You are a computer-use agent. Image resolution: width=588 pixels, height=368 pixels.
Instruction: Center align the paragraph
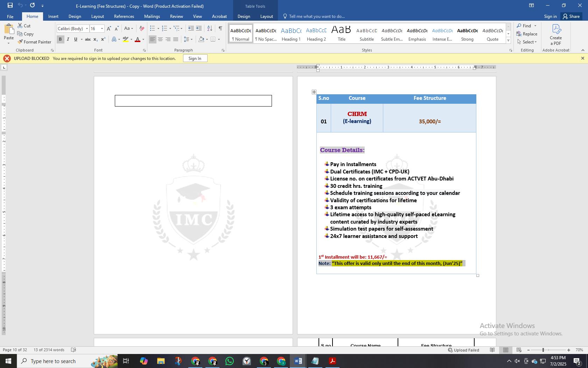pyautogui.click(x=160, y=39)
